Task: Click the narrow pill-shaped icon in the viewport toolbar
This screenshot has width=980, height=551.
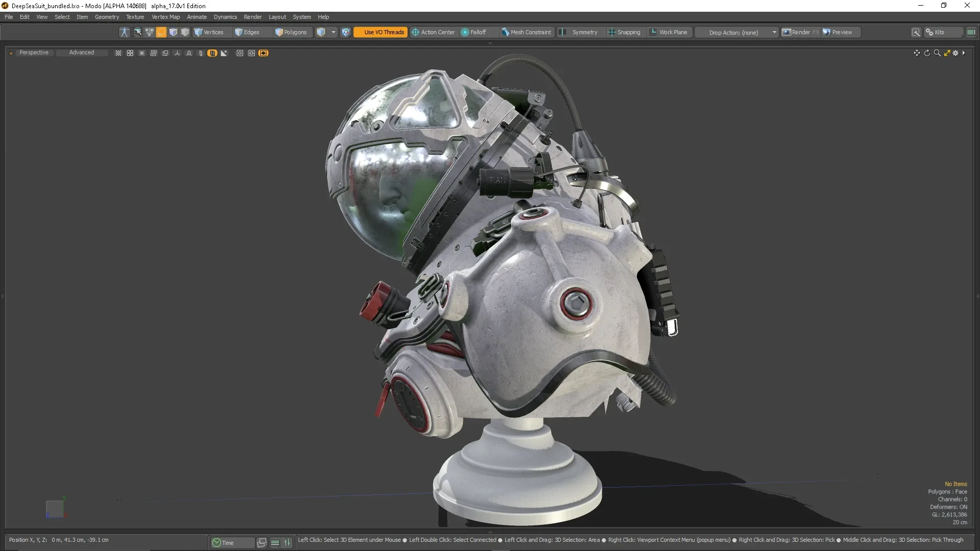Action: 201,53
